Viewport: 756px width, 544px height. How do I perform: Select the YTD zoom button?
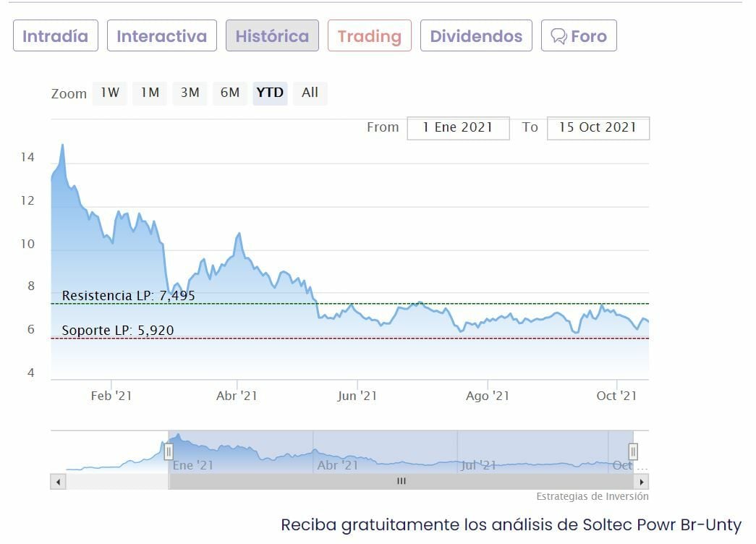tap(270, 93)
